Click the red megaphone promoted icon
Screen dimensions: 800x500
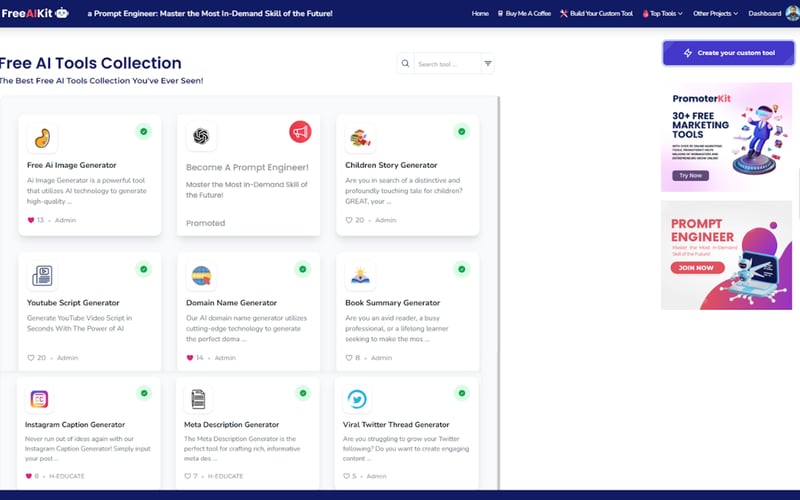[x=300, y=132]
